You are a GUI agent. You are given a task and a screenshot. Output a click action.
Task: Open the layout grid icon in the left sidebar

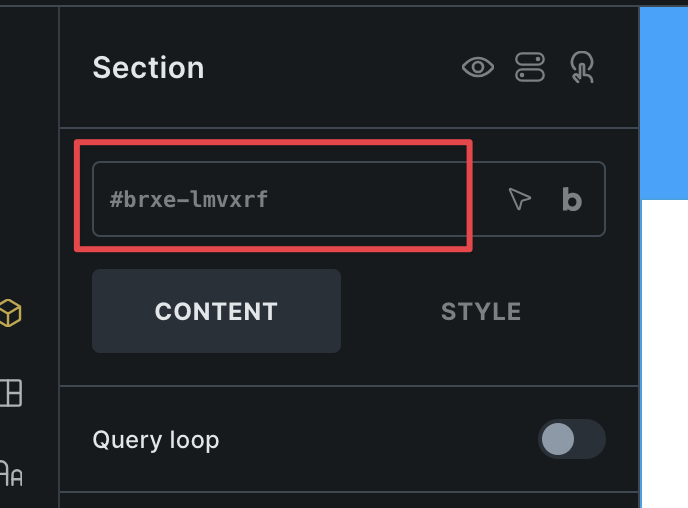[11, 393]
